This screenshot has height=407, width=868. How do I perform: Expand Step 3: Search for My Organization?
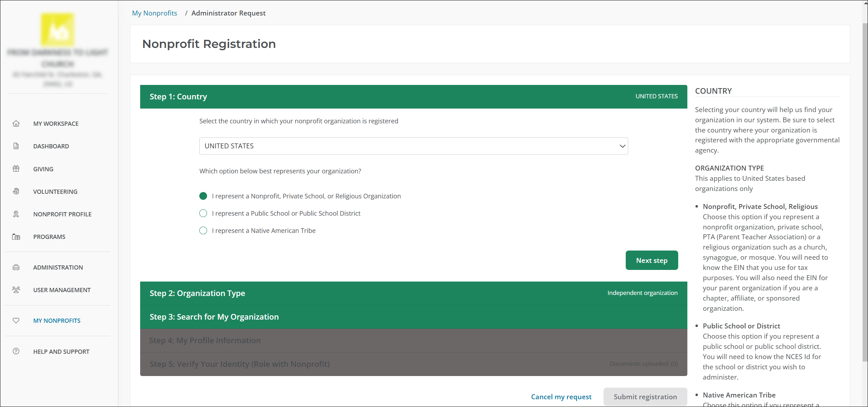413,317
